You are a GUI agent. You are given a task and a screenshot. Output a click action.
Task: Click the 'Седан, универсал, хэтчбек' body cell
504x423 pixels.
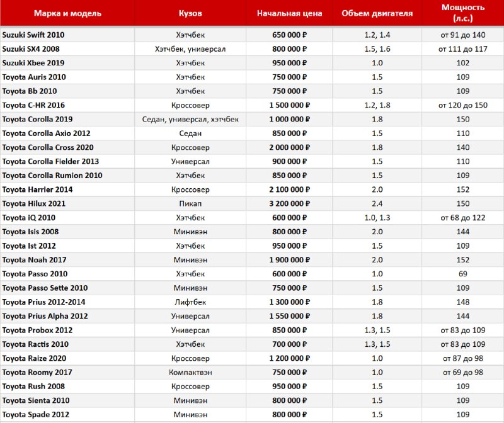[x=190, y=119]
